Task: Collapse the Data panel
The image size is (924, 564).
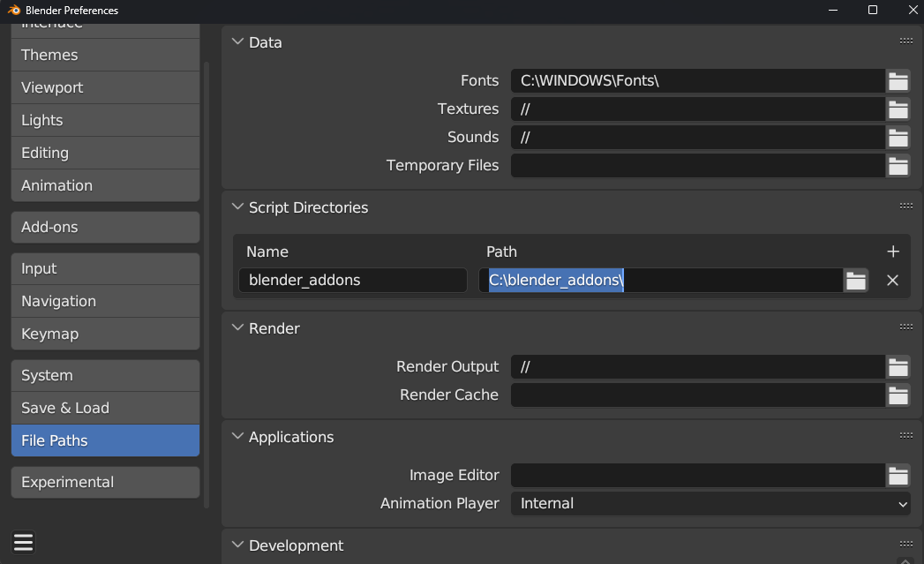Action: pyautogui.click(x=237, y=41)
